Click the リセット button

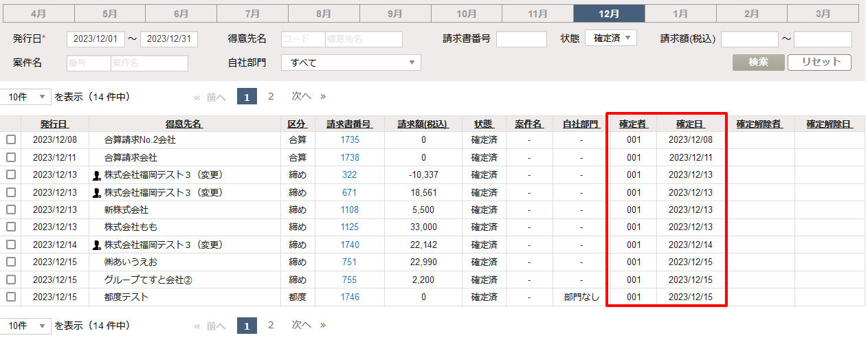point(819,62)
